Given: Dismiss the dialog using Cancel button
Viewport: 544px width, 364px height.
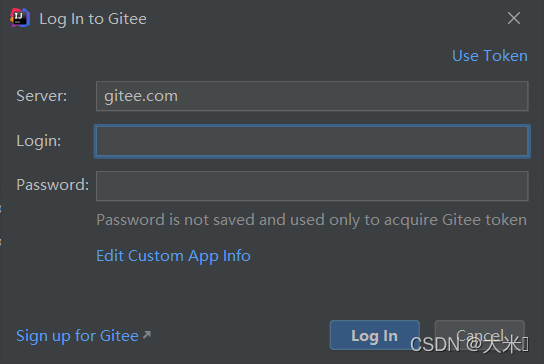Looking at the screenshot, I should pos(479,335).
